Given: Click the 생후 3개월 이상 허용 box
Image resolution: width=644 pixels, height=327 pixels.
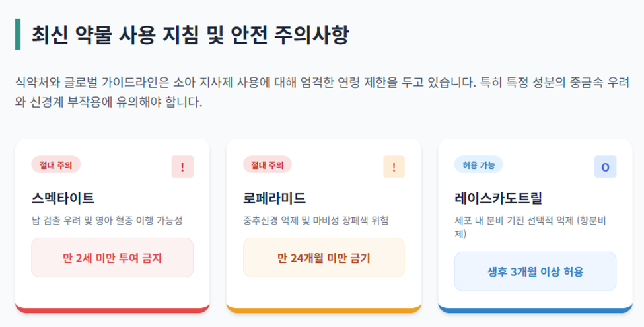Looking at the screenshot, I should 535,272.
